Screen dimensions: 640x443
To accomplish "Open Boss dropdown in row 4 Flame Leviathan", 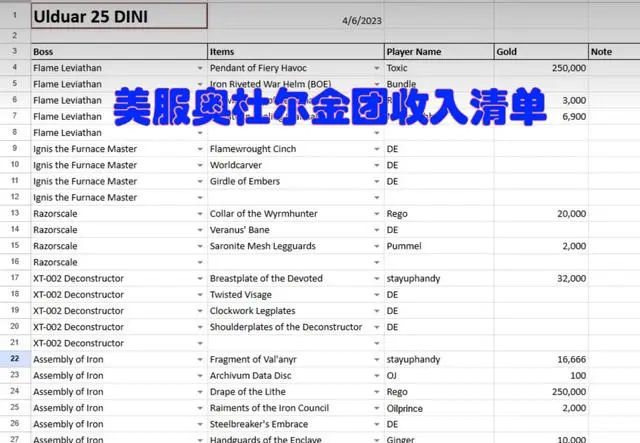I will (x=200, y=68).
